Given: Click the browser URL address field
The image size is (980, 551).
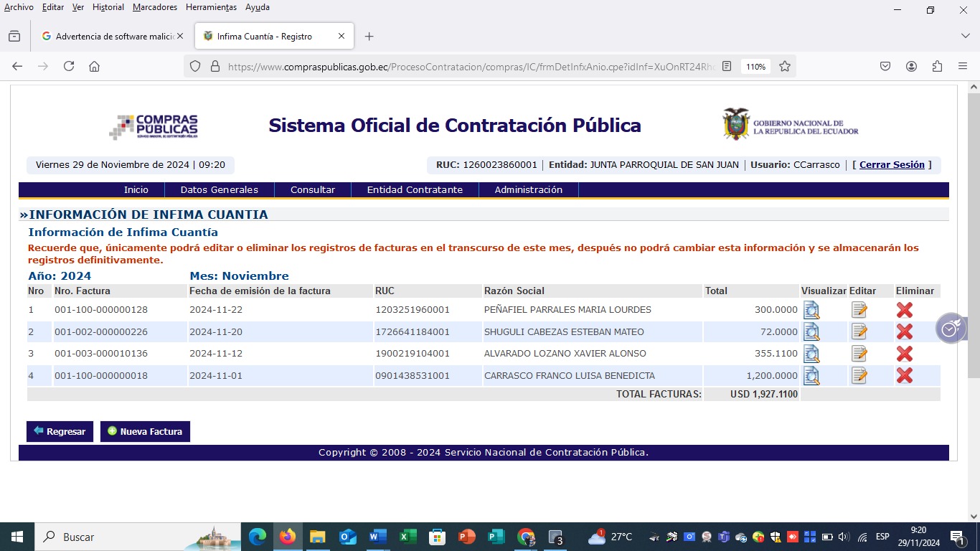Looking at the screenshot, I should (466, 66).
